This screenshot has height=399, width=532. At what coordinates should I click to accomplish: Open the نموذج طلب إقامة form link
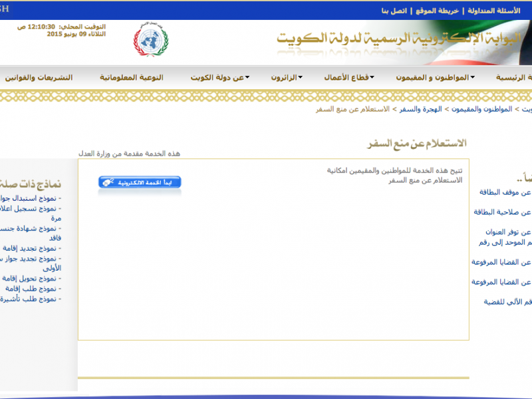[x=31, y=289]
